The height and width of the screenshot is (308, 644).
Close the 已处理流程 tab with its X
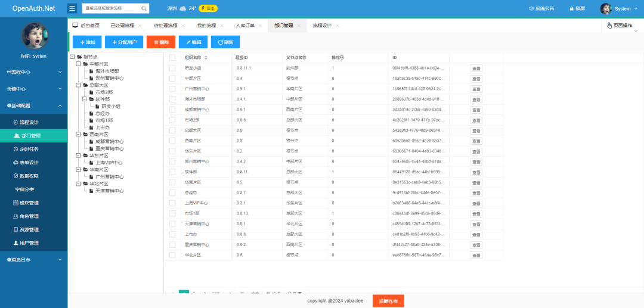point(140,26)
